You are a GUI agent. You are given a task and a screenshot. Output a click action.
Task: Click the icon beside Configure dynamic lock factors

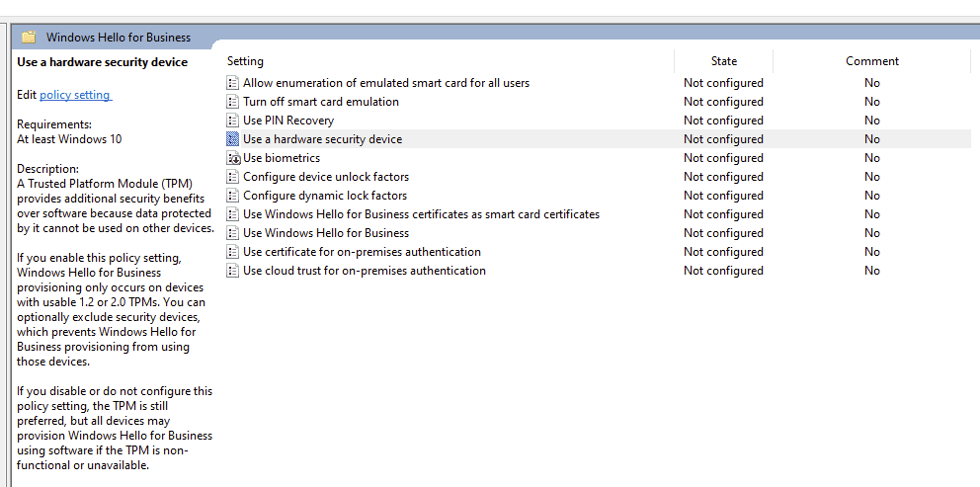(233, 196)
